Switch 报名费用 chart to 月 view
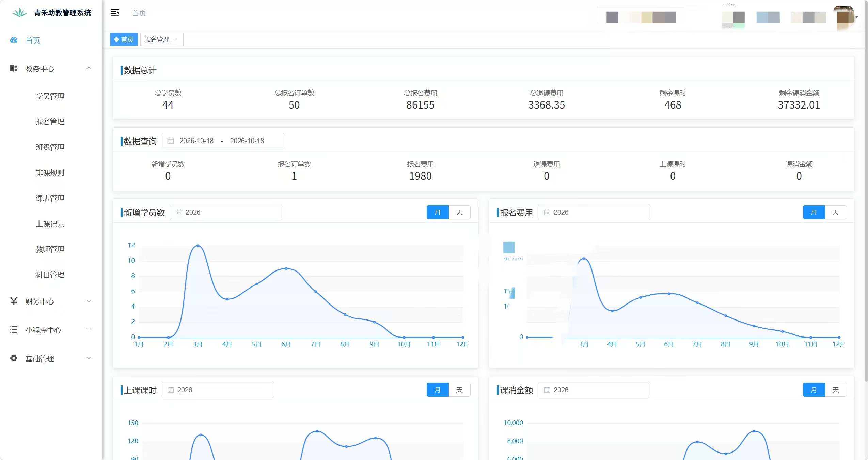 click(814, 212)
